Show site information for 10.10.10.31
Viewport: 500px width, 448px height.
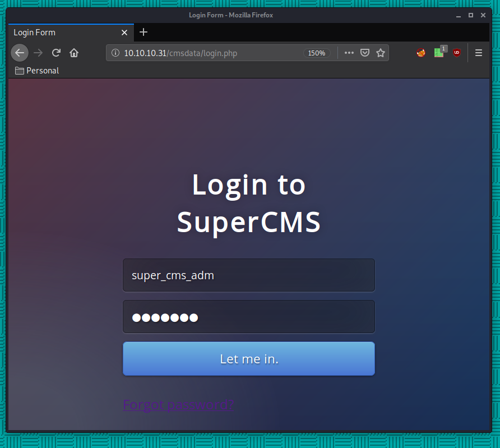pyautogui.click(x=115, y=53)
